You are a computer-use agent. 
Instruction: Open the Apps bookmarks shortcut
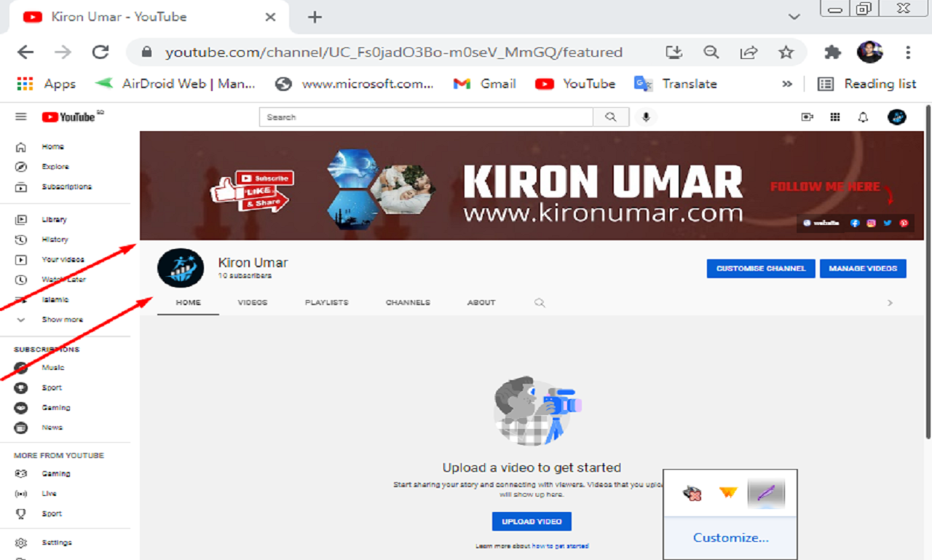tap(45, 84)
